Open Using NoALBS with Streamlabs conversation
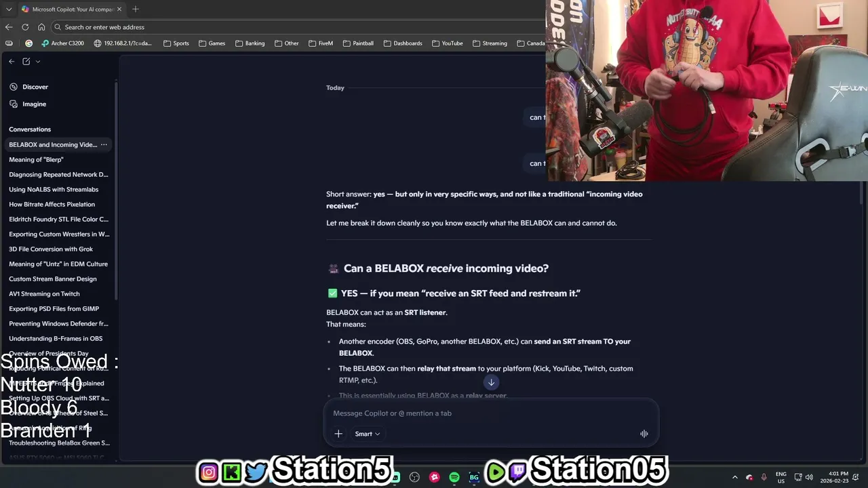The image size is (868, 488). click(54, 189)
